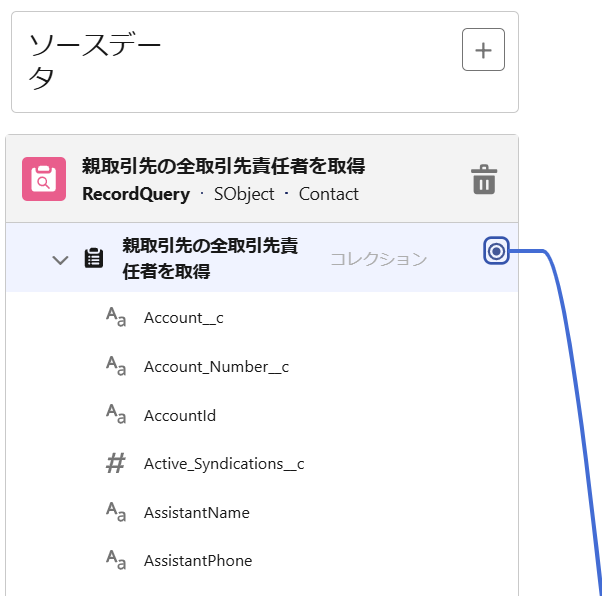Delete the RecordQuery source with trash icon

(x=484, y=179)
